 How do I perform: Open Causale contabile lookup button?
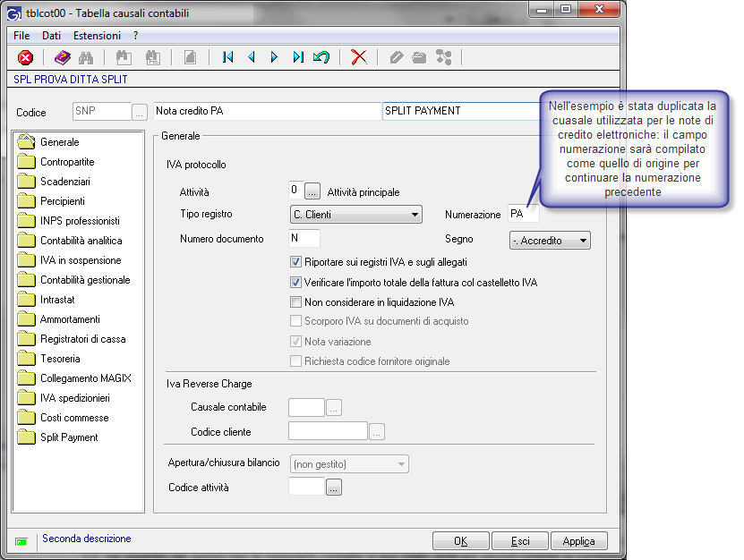click(334, 407)
